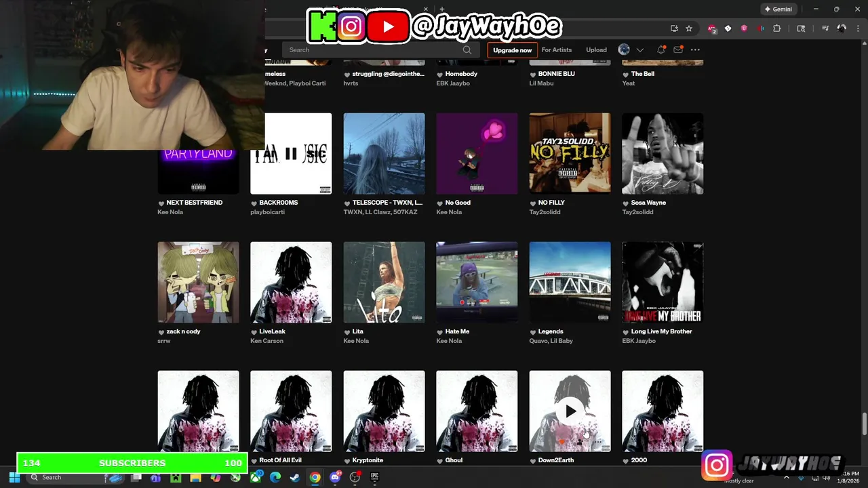
Task: Open the Ghoul track title
Action: pos(454,460)
